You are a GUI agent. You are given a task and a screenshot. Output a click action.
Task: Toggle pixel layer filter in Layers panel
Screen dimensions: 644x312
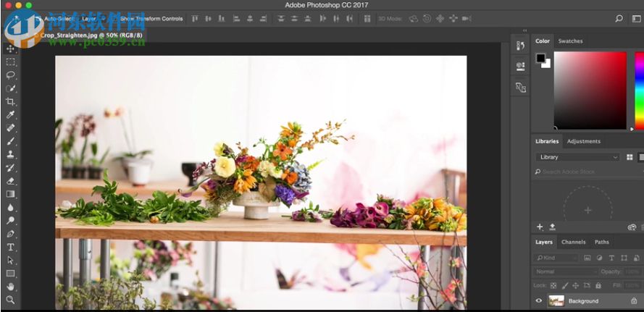pyautogui.click(x=587, y=258)
